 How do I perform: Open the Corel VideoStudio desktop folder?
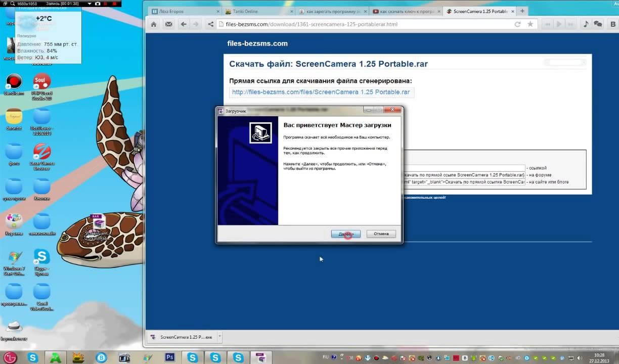click(41, 296)
